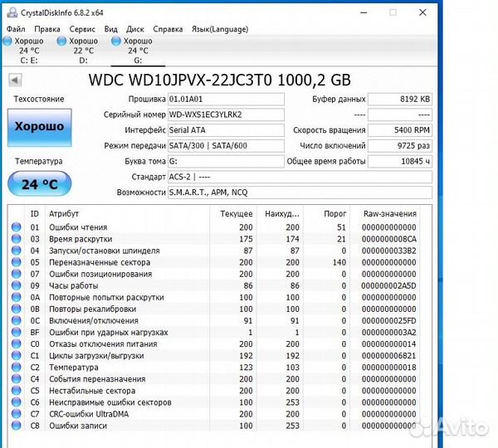Click the CrystalDiskInfo title bar icon
Image resolution: width=498 pixels, height=448 pixels.
coord(12,12)
